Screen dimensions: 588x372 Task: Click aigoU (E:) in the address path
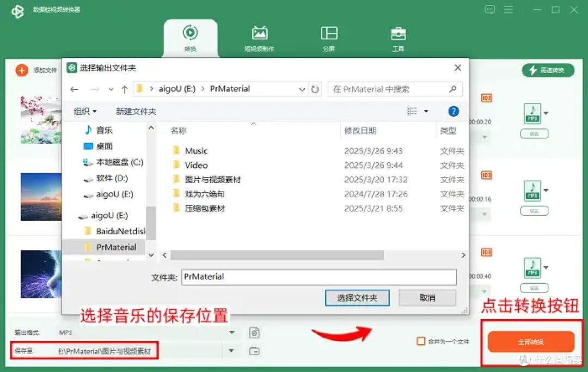click(x=177, y=89)
